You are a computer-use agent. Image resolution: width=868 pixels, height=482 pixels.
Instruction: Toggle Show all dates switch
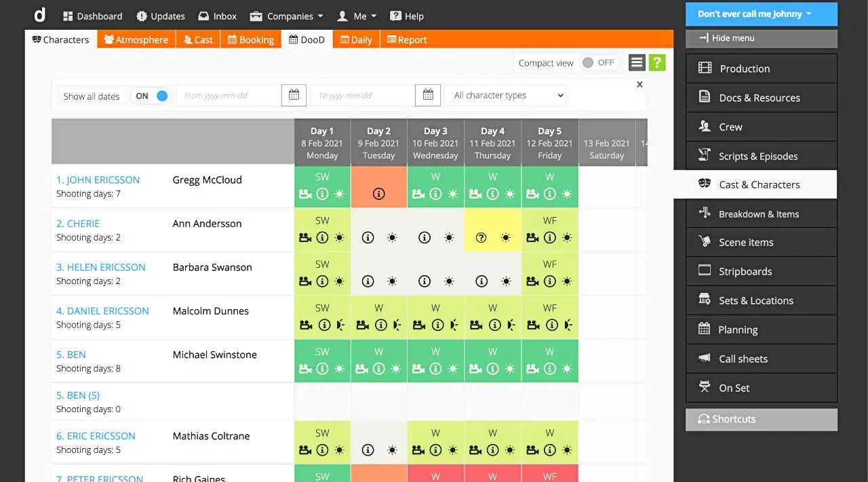click(151, 96)
